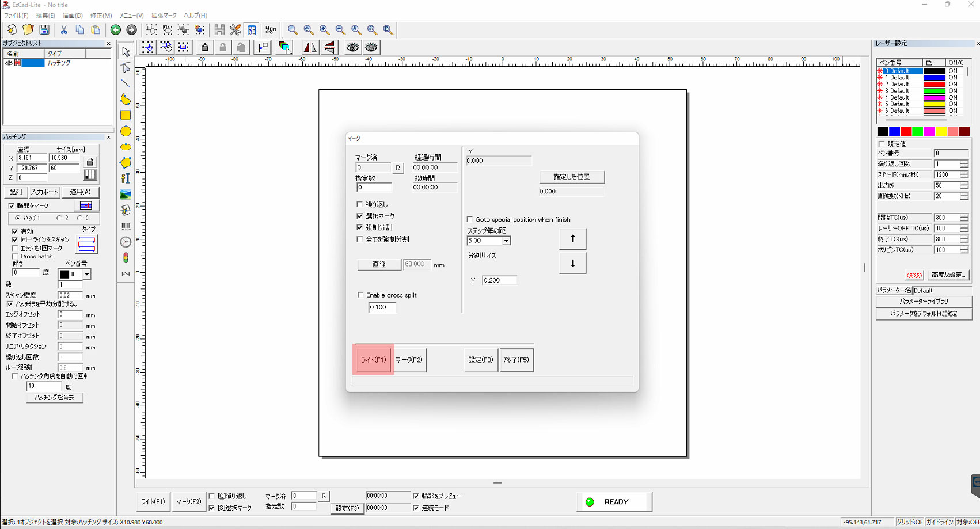
Task: Open ファイル(F) menu
Action: tap(16, 16)
